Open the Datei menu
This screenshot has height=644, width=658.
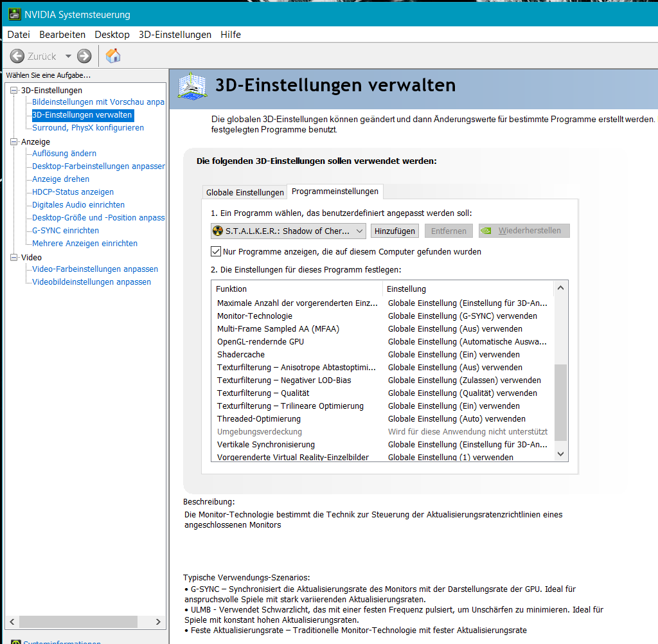coord(19,35)
